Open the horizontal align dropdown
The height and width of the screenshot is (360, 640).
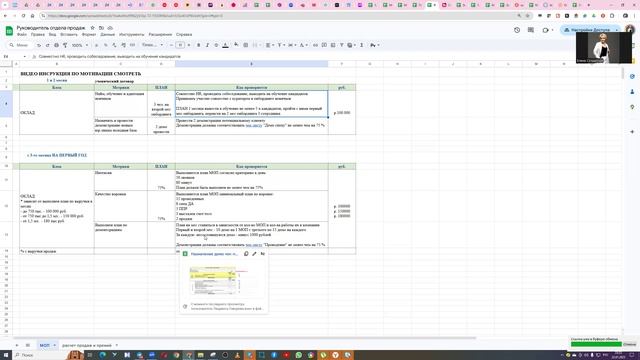tap(269, 45)
